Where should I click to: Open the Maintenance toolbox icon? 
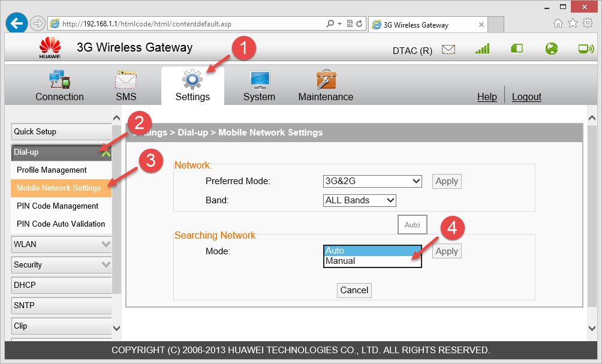tap(326, 80)
